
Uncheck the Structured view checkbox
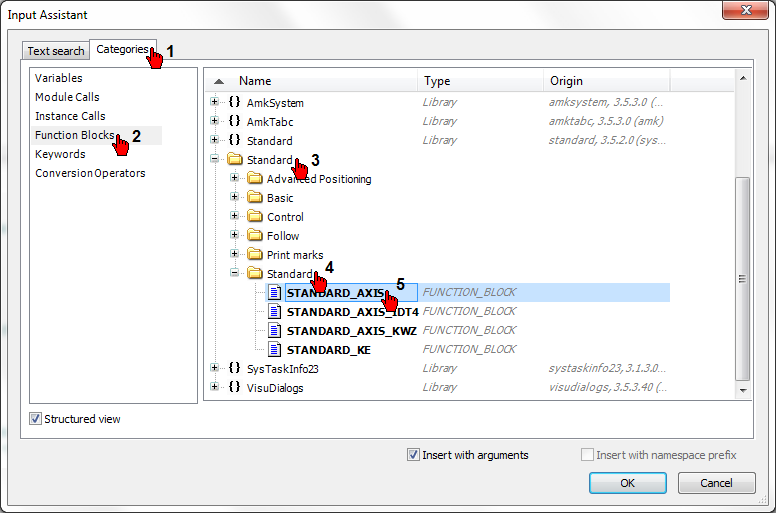35,419
